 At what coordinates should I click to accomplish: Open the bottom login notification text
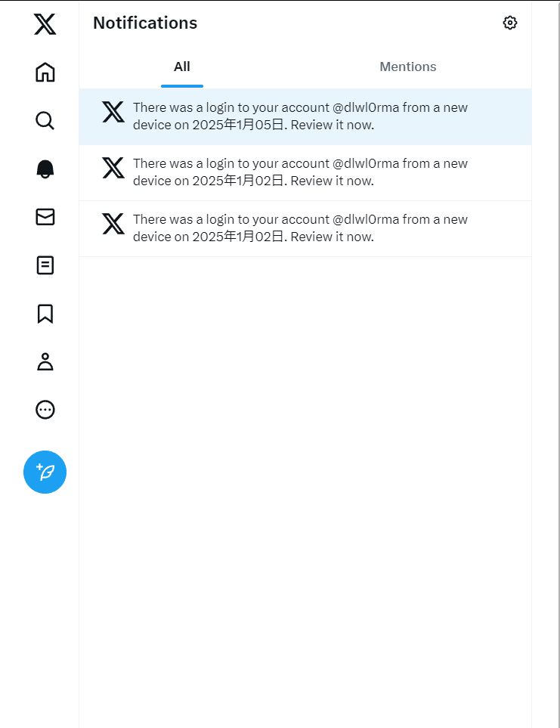(x=300, y=228)
